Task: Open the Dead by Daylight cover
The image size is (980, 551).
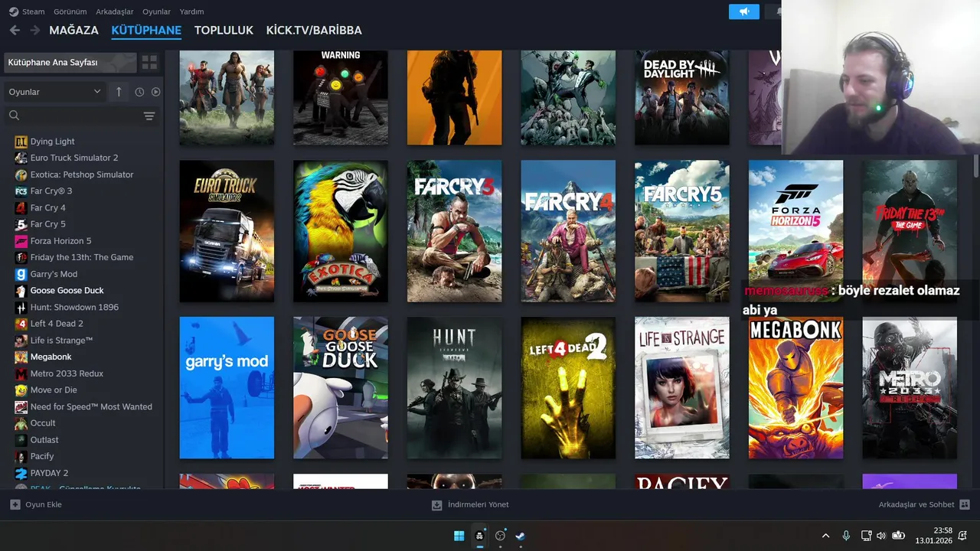Action: (682, 98)
